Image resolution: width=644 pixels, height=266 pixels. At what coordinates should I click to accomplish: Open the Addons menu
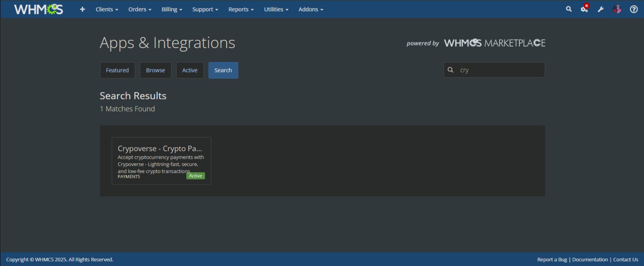pyautogui.click(x=311, y=9)
